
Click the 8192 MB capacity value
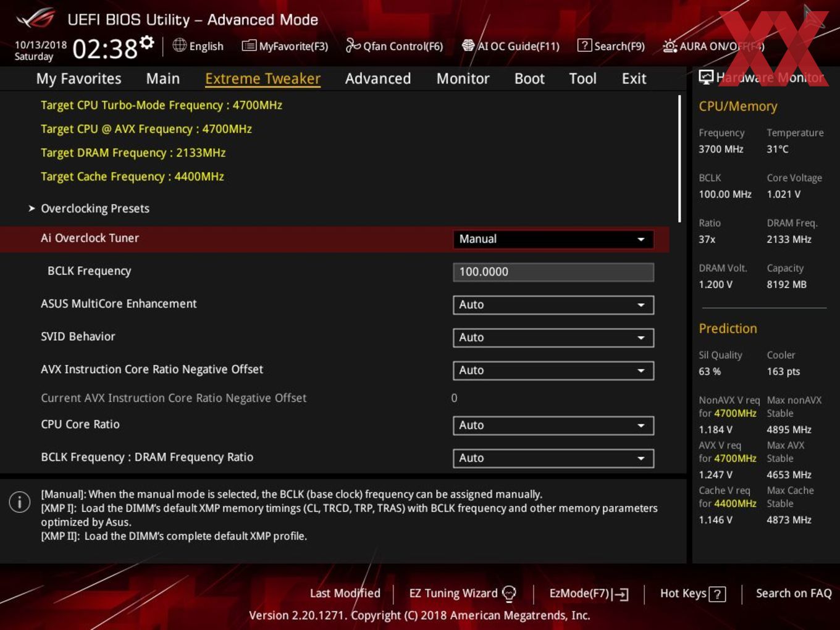786,285
